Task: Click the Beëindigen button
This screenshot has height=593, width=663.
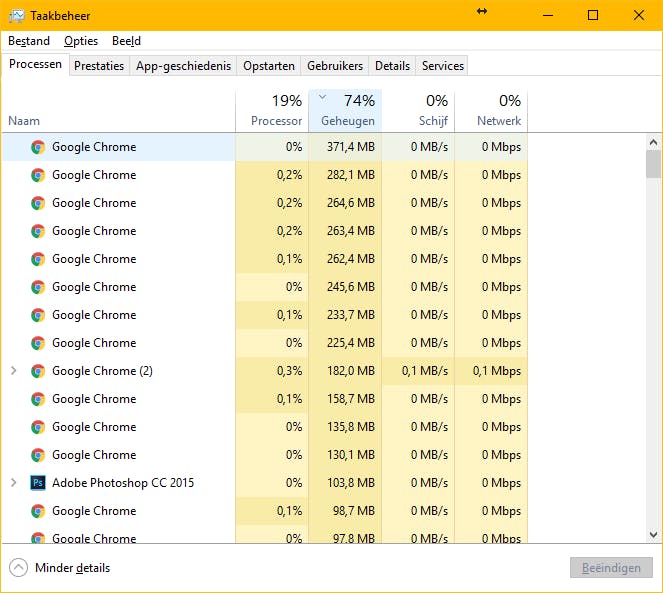Action: [610, 568]
